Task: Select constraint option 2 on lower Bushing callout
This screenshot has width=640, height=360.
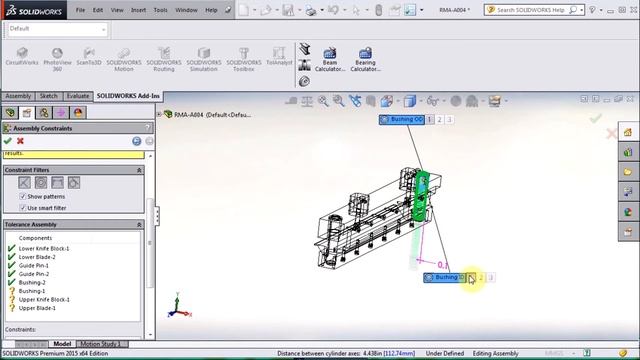Action: point(481,278)
